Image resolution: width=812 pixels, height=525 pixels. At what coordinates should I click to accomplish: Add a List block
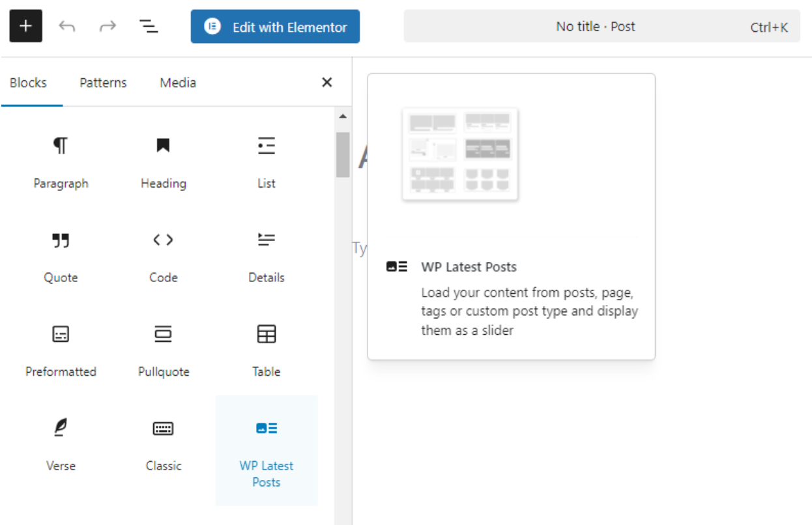(267, 162)
